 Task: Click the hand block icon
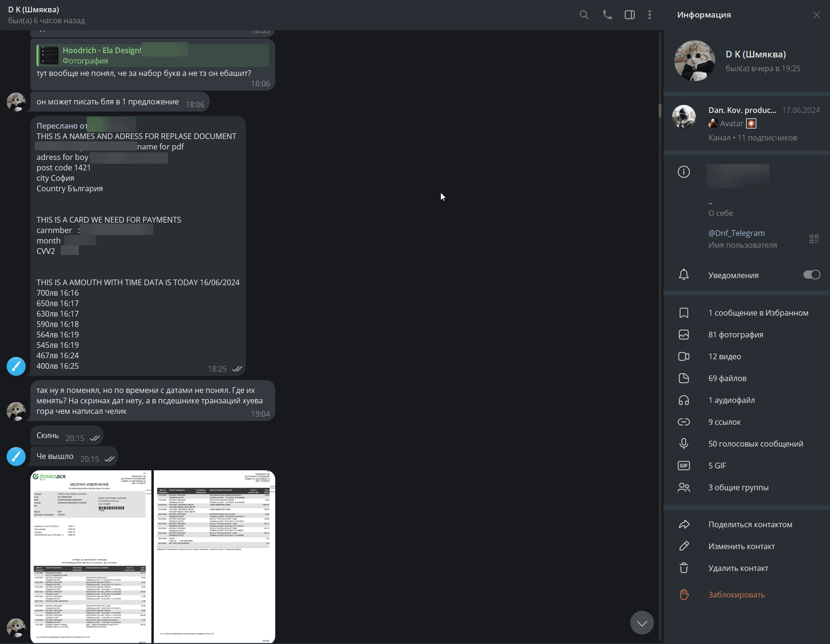click(x=684, y=595)
